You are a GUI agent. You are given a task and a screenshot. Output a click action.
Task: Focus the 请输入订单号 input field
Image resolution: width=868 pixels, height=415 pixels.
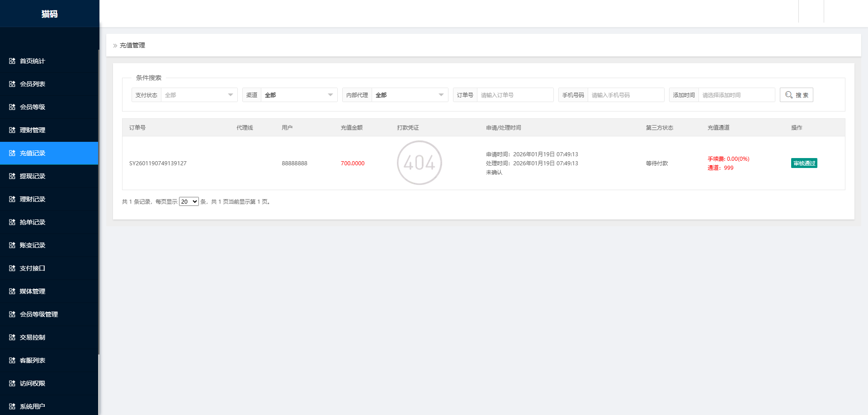515,95
